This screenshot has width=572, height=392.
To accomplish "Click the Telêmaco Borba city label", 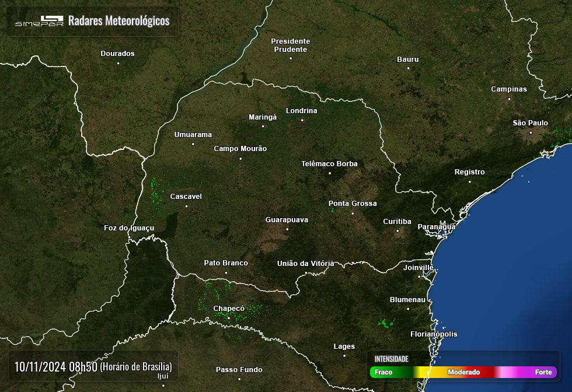I will coord(329,164).
